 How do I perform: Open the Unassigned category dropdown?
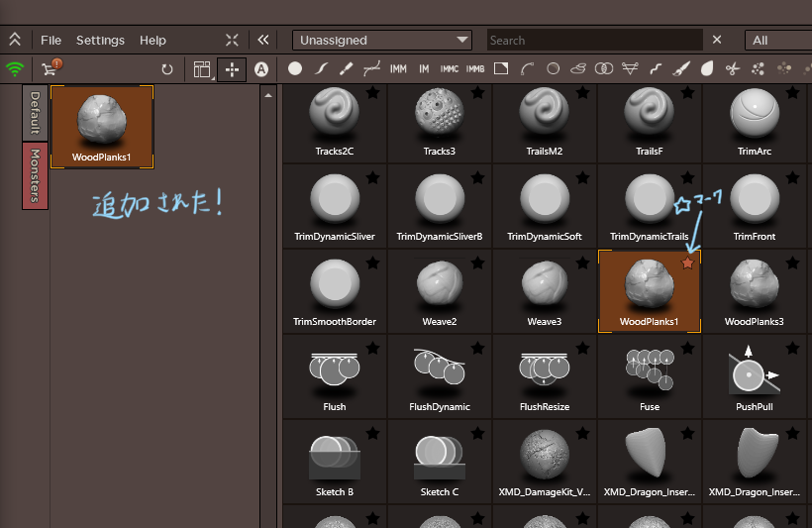click(x=382, y=40)
